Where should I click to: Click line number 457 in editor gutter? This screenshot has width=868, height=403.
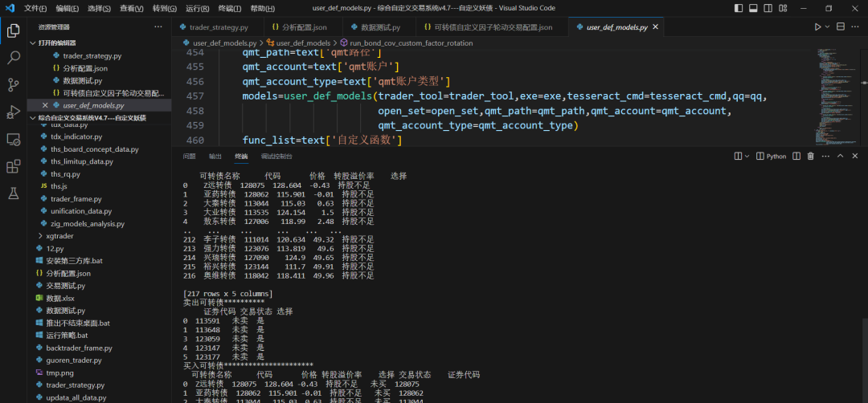[194, 96]
